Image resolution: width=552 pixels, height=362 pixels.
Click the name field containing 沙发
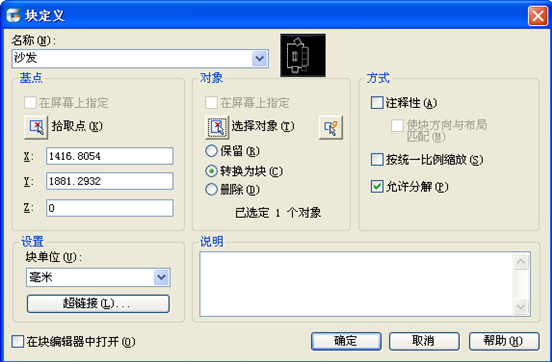coord(140,58)
